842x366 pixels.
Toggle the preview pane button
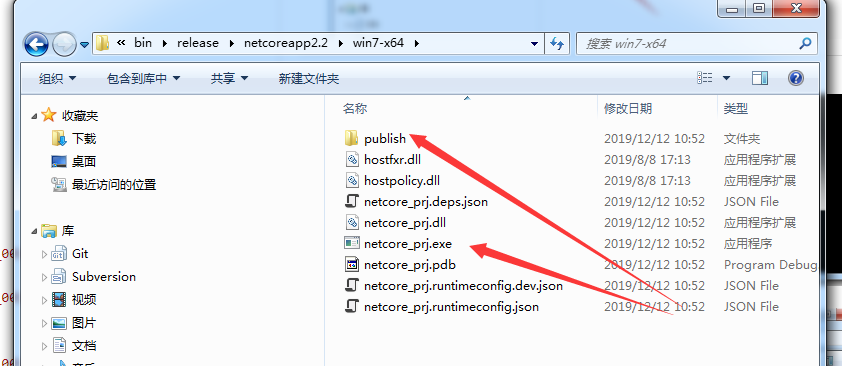760,78
